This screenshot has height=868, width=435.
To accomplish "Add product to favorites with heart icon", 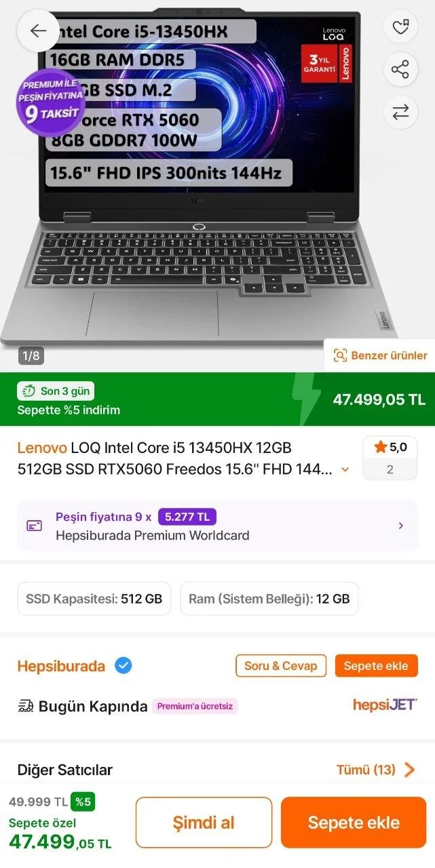I will (x=400, y=28).
